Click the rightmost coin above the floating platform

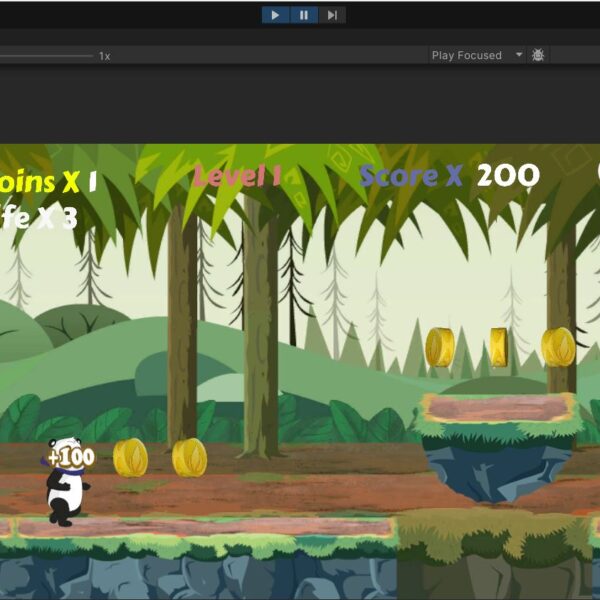click(x=558, y=347)
